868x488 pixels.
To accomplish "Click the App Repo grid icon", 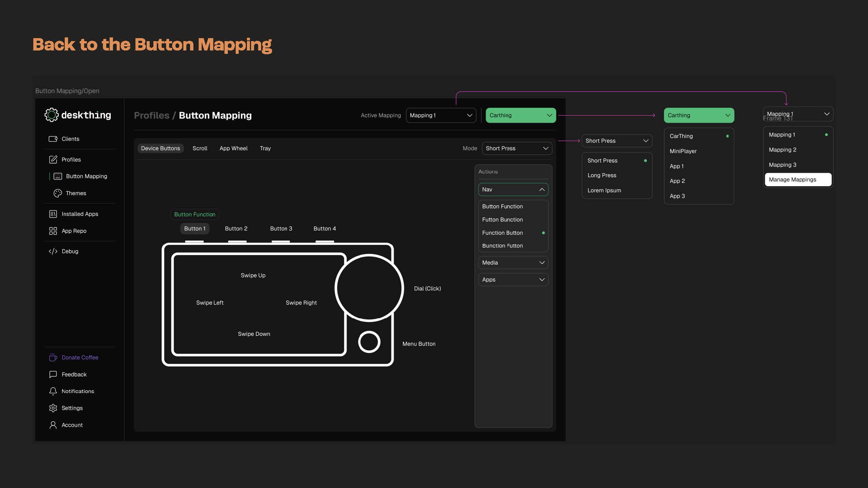I will (53, 231).
